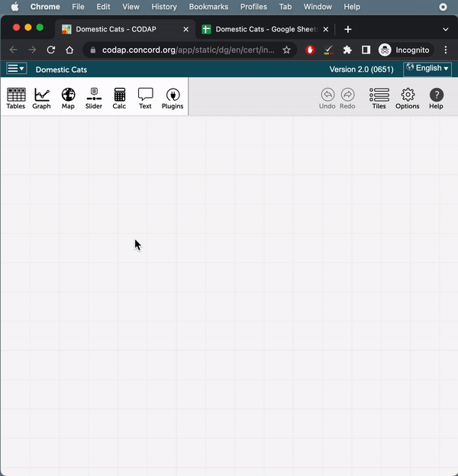Open the Plugins menu

click(x=173, y=99)
